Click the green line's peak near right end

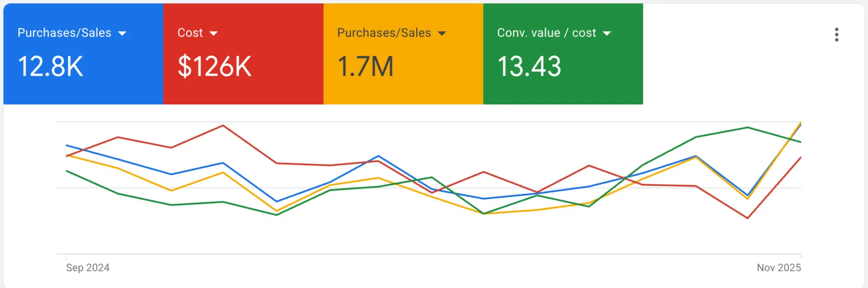pyautogui.click(x=747, y=128)
